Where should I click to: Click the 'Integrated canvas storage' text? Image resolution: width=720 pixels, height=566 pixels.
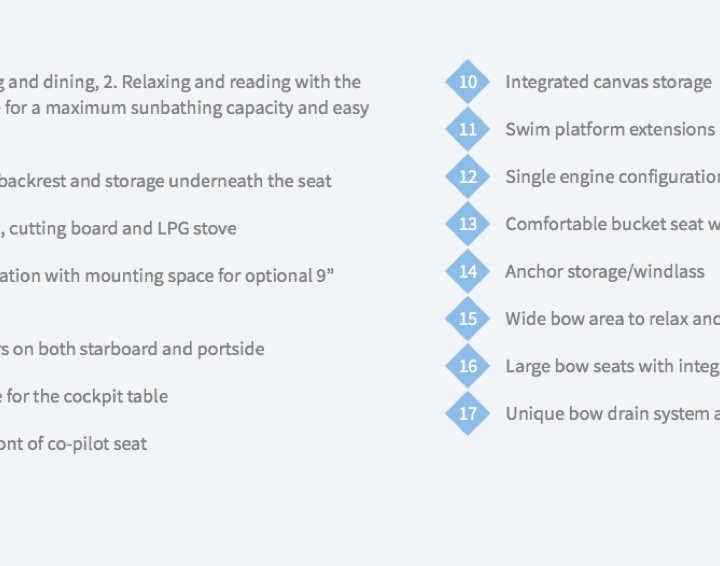pyautogui.click(x=608, y=83)
